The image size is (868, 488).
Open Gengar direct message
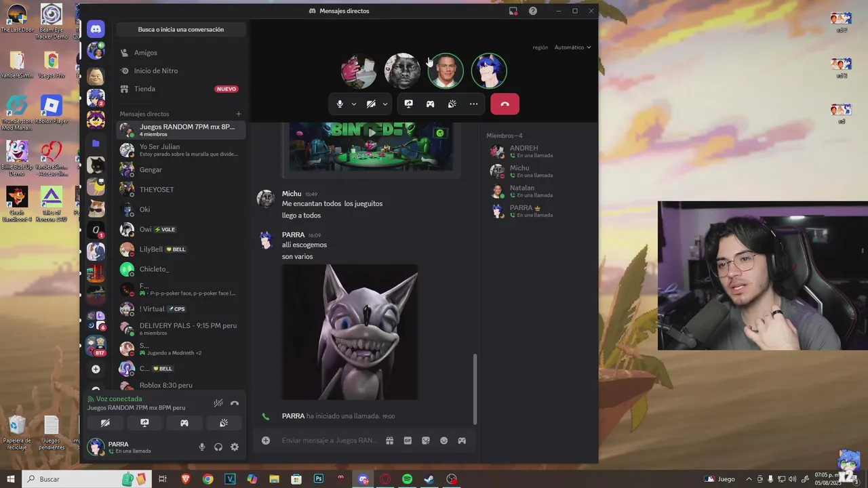pyautogui.click(x=180, y=169)
